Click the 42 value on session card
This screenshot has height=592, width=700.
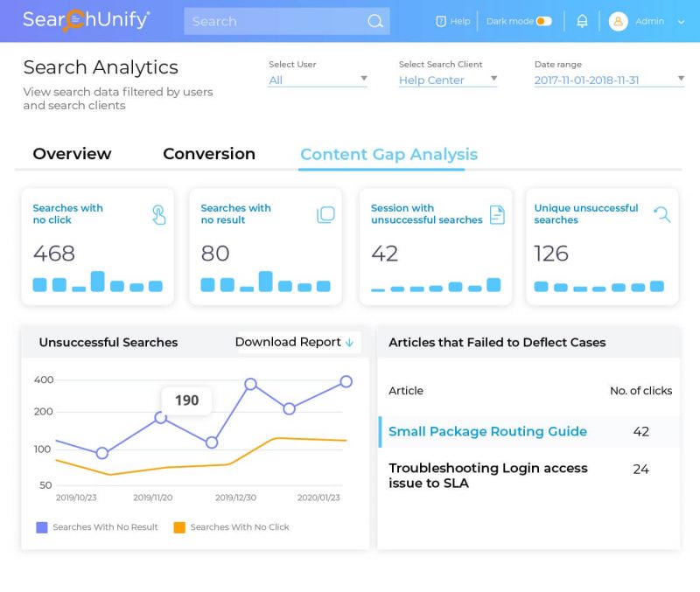(x=384, y=254)
